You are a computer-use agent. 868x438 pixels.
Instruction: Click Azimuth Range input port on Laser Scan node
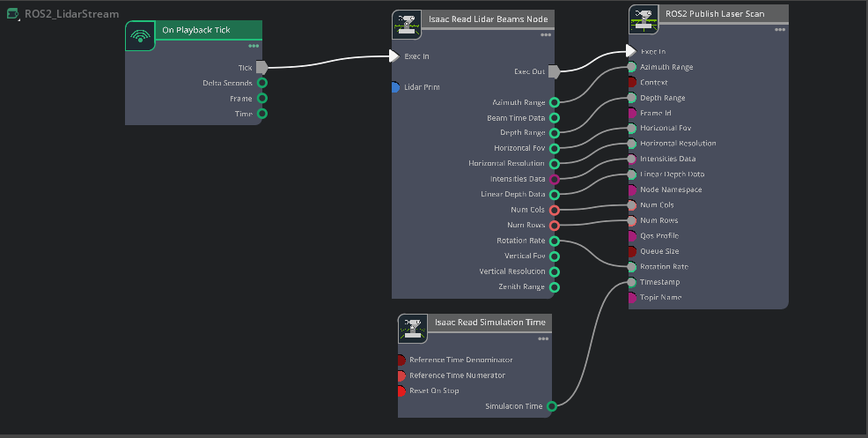point(631,67)
